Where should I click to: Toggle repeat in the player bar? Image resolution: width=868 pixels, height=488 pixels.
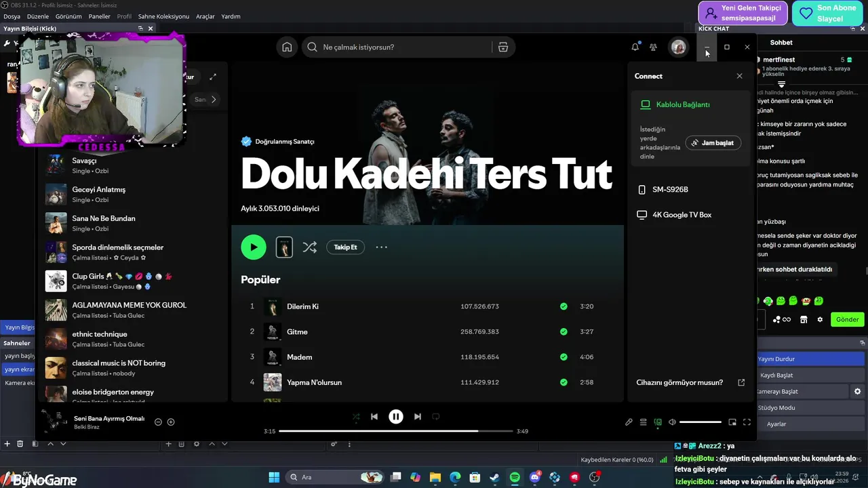pos(436,417)
